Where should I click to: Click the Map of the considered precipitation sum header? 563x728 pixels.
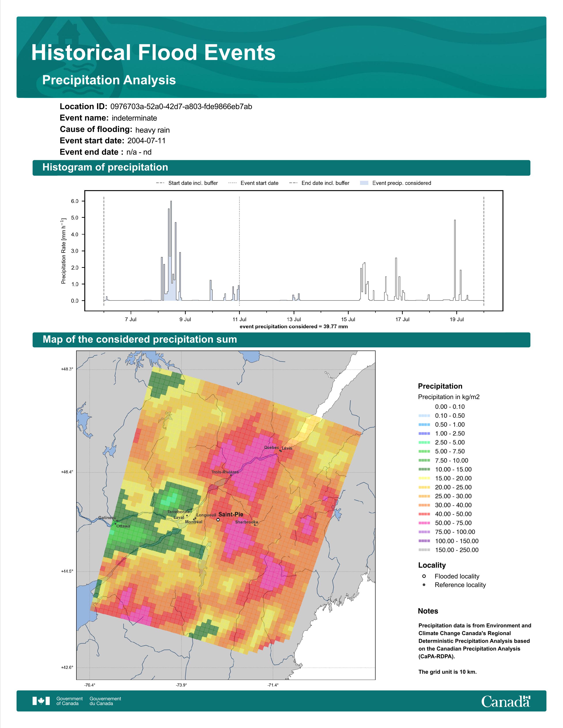140,339
